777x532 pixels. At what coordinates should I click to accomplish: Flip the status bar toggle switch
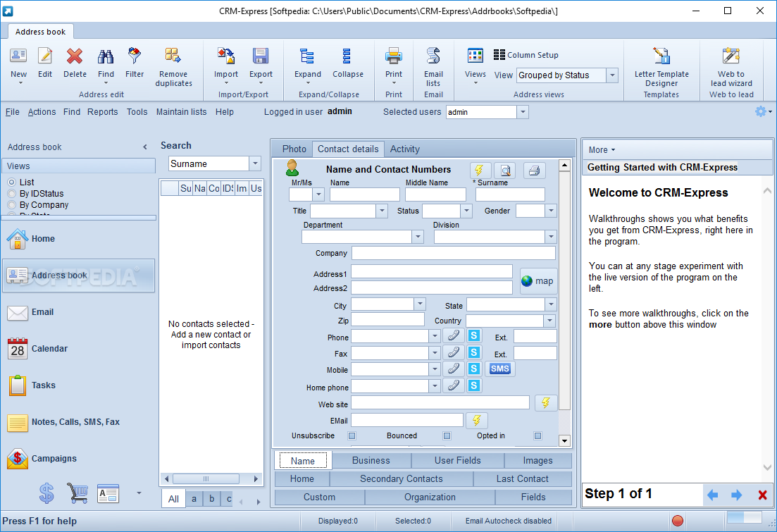tap(744, 518)
